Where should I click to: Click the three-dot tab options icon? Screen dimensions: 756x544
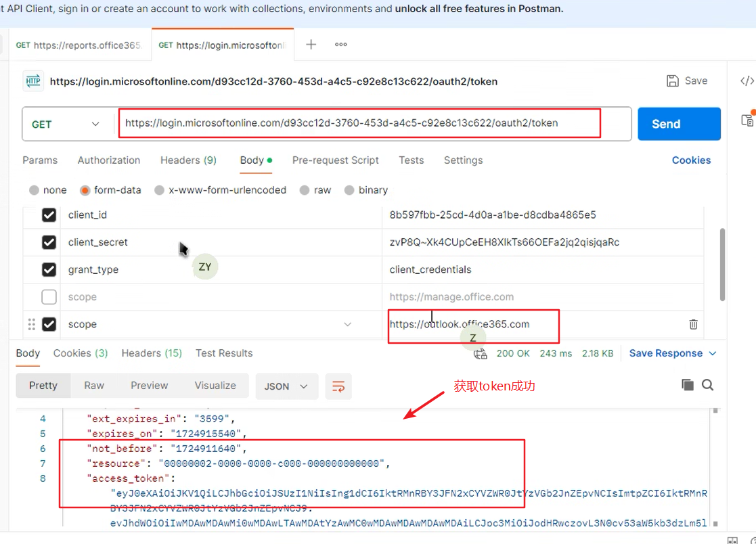pos(340,44)
